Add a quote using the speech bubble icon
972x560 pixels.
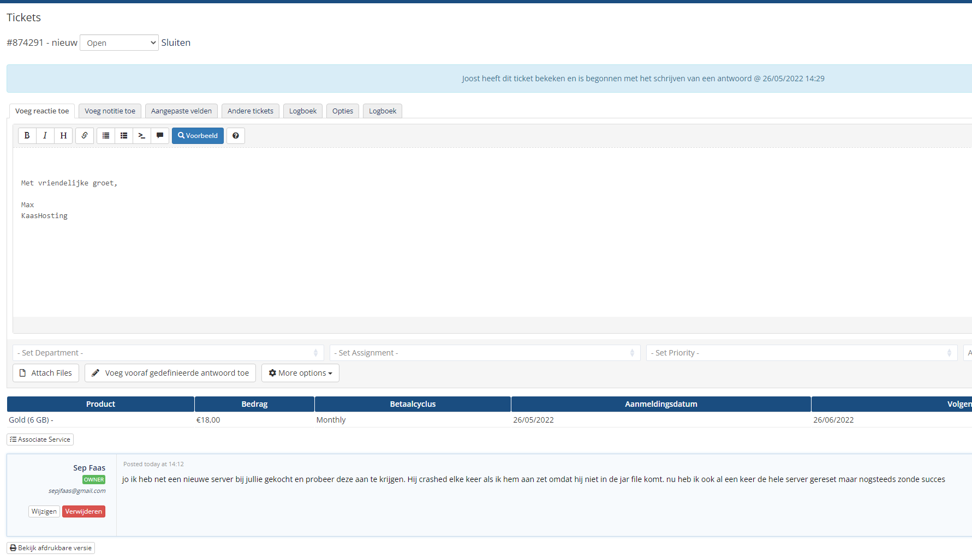click(160, 136)
